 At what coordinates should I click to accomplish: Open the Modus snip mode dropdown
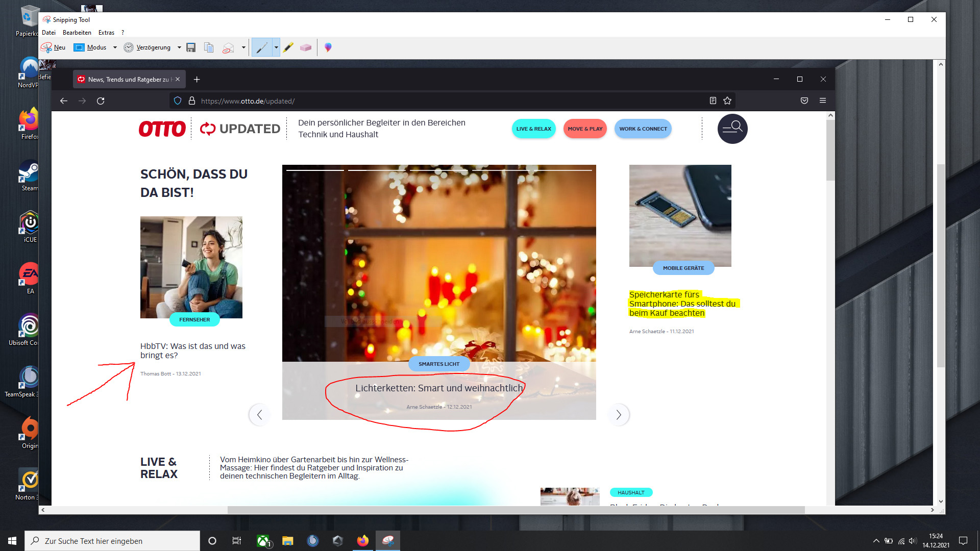[115, 47]
